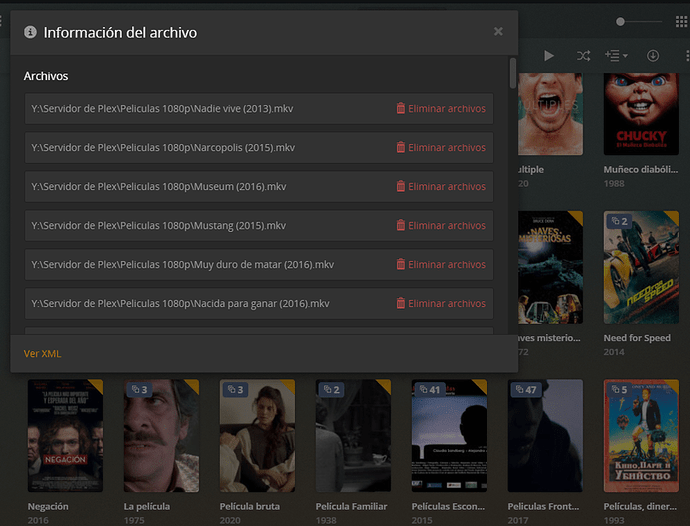The height and width of the screenshot is (526, 690).
Task: Open the Need for Speed poster
Action: pos(641,267)
